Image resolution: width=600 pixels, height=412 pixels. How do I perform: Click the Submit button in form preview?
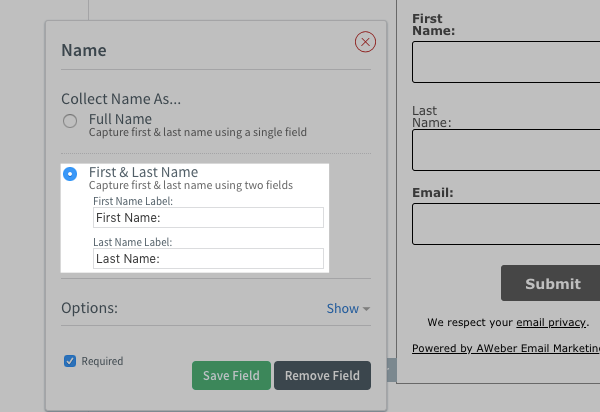[x=551, y=284]
